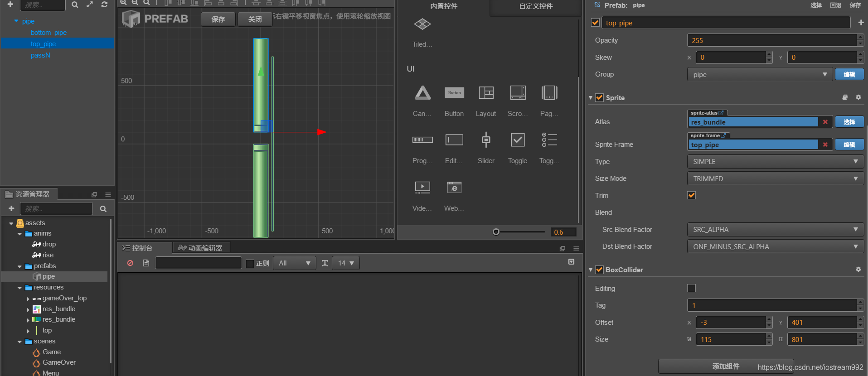Add a Tiled map control
This screenshot has height=376, width=868.
tap(422, 24)
